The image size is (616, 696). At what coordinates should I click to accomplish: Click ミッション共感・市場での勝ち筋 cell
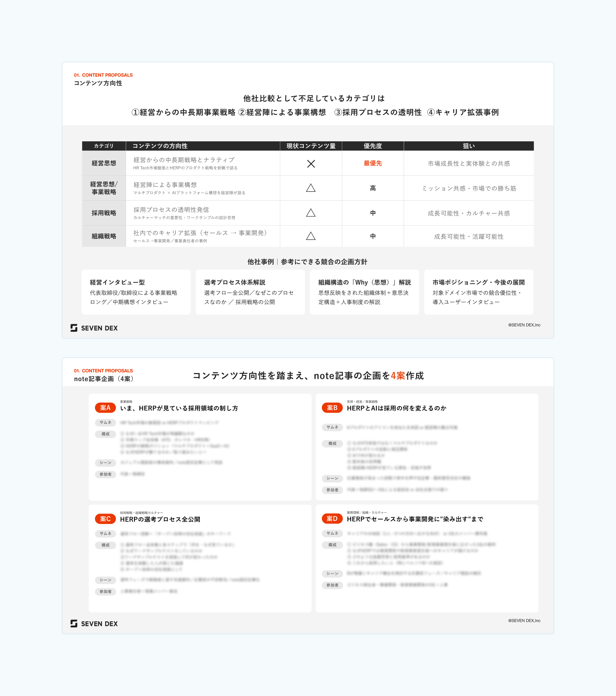(x=469, y=188)
